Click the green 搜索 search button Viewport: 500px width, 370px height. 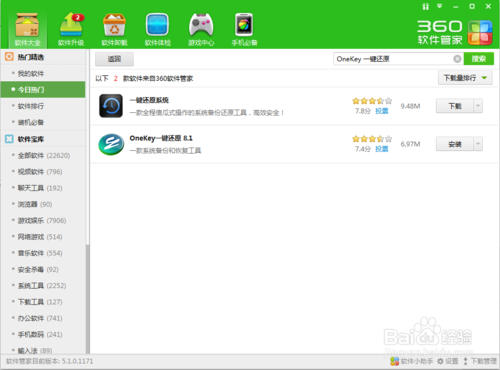[x=479, y=59]
